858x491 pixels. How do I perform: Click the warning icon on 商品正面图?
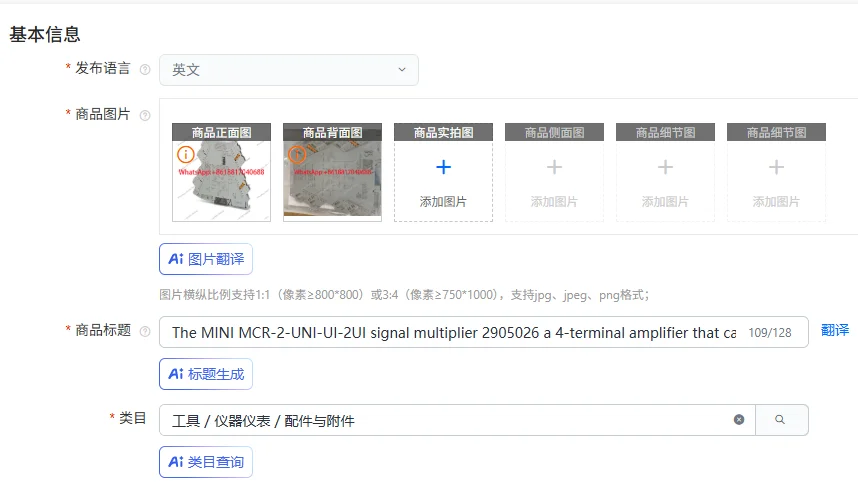coord(185,154)
